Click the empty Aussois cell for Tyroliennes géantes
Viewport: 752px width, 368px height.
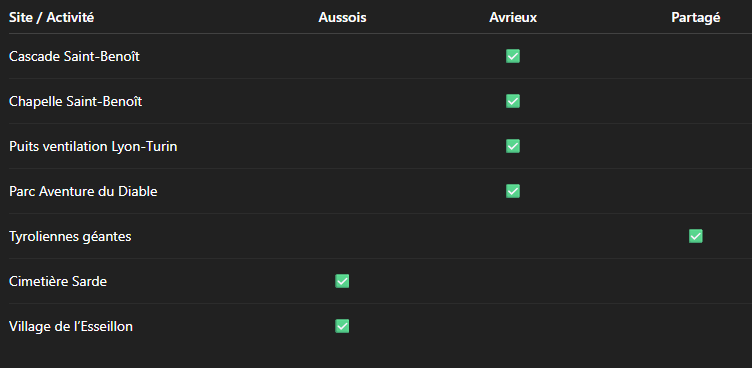[342, 236]
